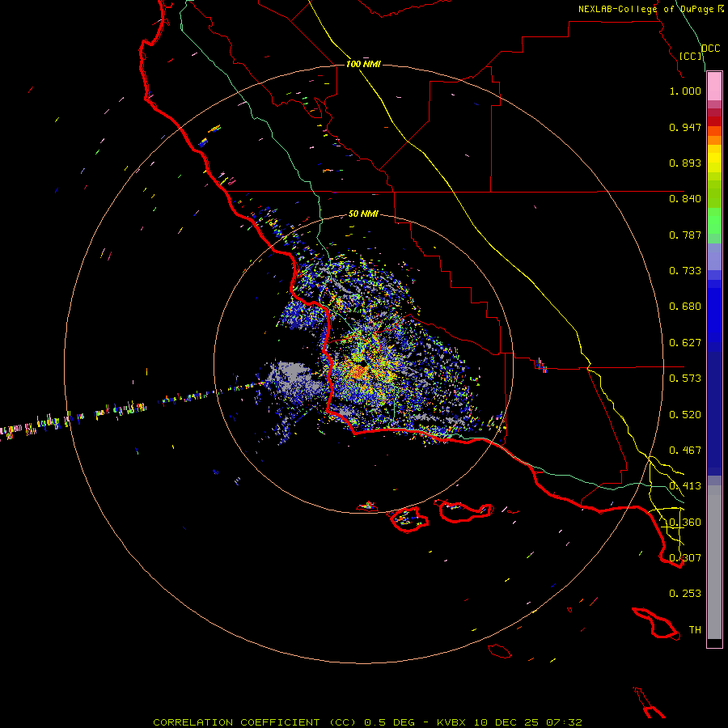
Task: Select the 0.840 scale value
Action: point(685,199)
